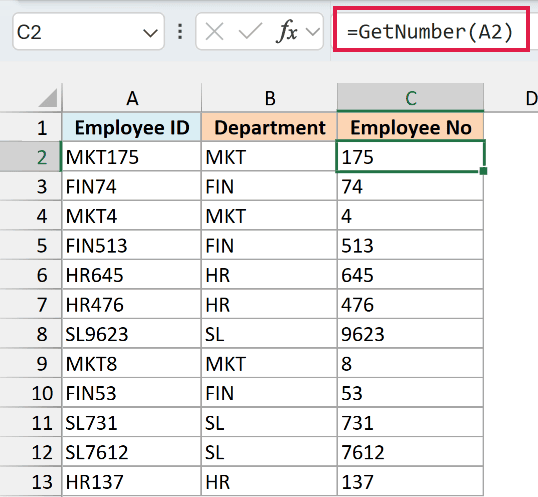Open the Insert Function fx button
This screenshot has height=497, width=538.
[x=286, y=32]
